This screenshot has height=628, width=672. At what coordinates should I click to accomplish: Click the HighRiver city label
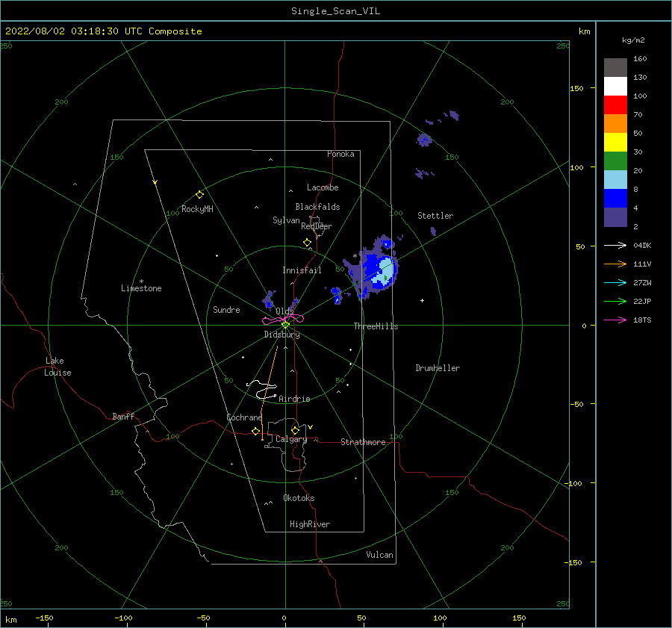click(x=310, y=524)
